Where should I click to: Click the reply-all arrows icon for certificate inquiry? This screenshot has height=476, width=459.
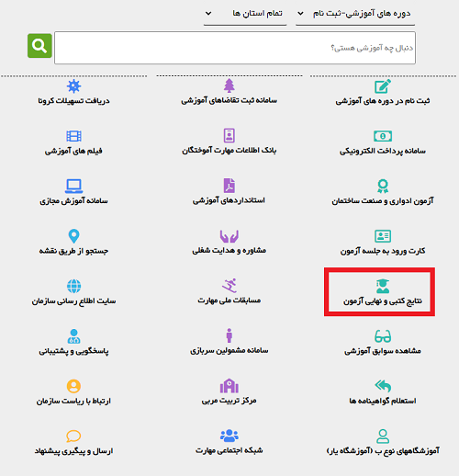[x=383, y=386]
